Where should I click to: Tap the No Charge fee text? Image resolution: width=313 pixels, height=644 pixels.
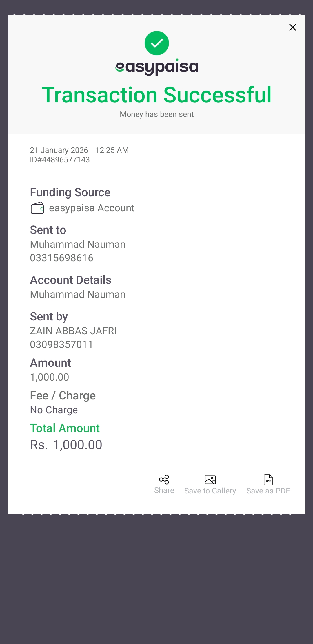[54, 410]
